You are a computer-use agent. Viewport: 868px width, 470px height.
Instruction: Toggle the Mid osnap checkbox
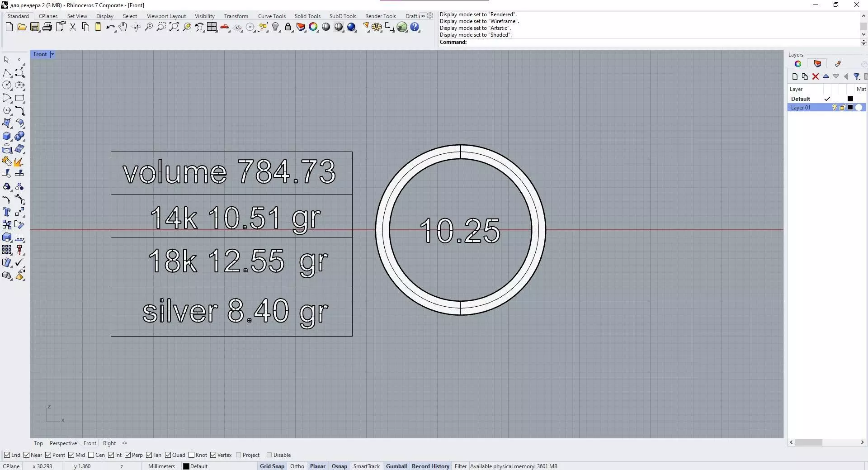pos(71,455)
